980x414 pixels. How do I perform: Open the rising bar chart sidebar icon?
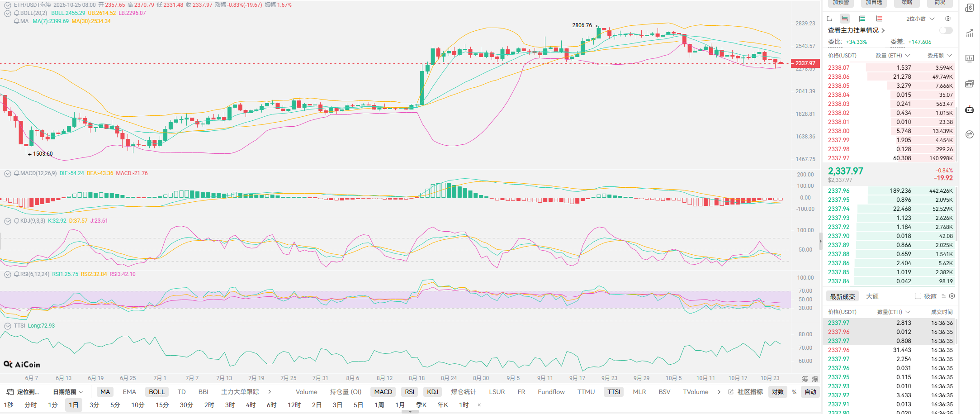tap(970, 33)
